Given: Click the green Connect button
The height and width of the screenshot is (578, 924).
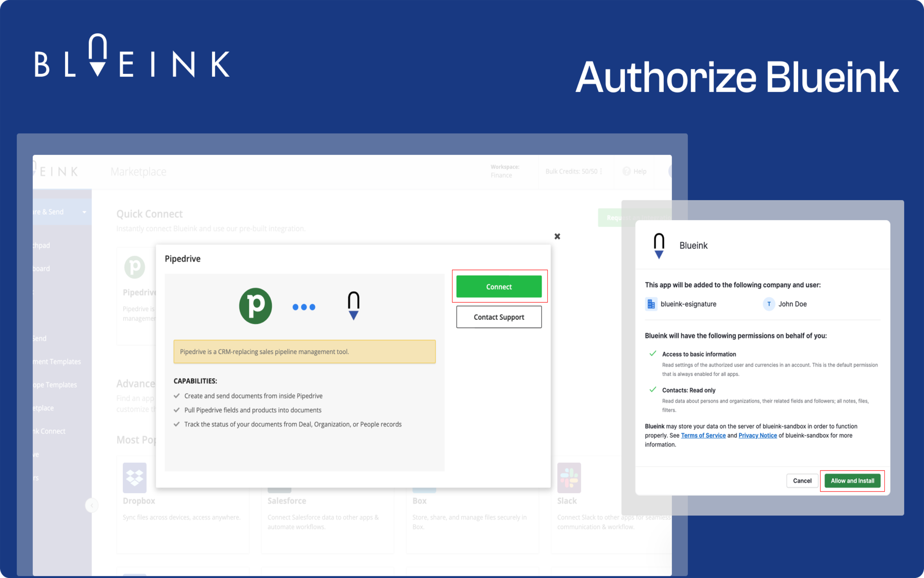Looking at the screenshot, I should (x=499, y=286).
